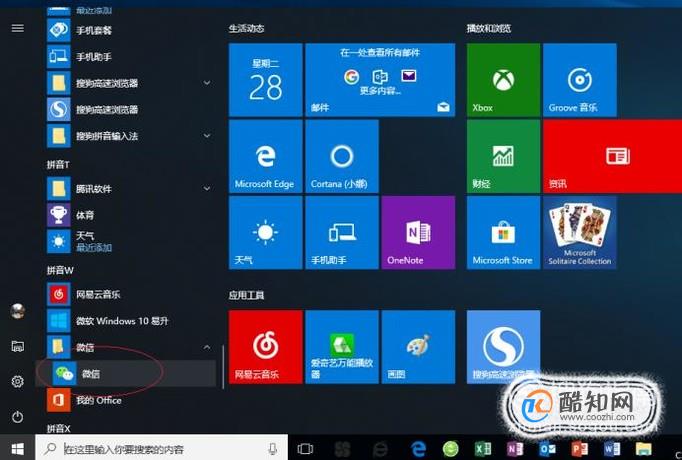
Task: Click the microphone in the search box
Action: click(x=273, y=448)
